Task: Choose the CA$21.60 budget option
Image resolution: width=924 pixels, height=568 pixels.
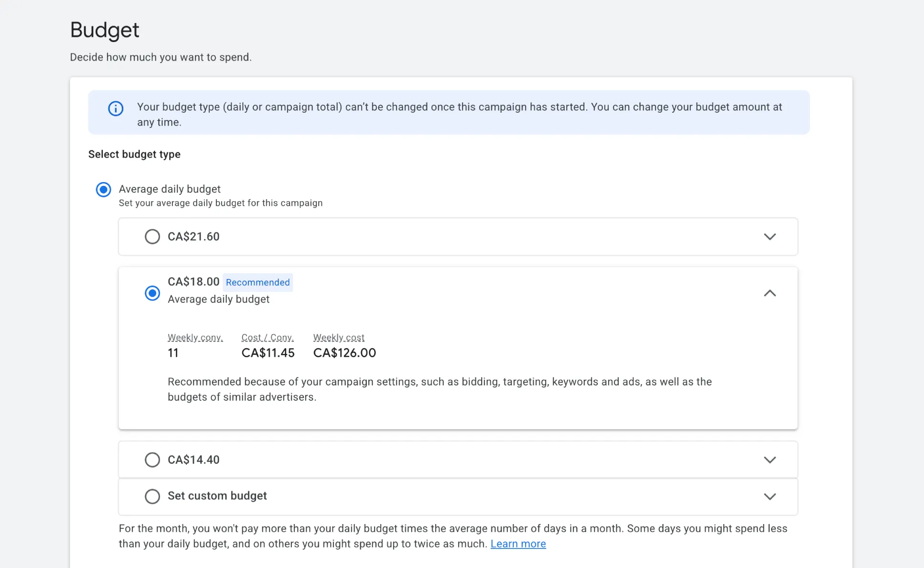Action: [152, 236]
